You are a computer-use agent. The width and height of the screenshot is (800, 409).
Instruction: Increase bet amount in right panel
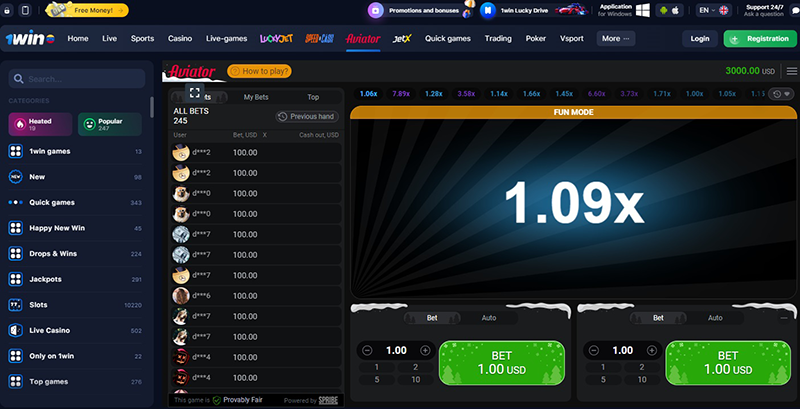coord(652,350)
